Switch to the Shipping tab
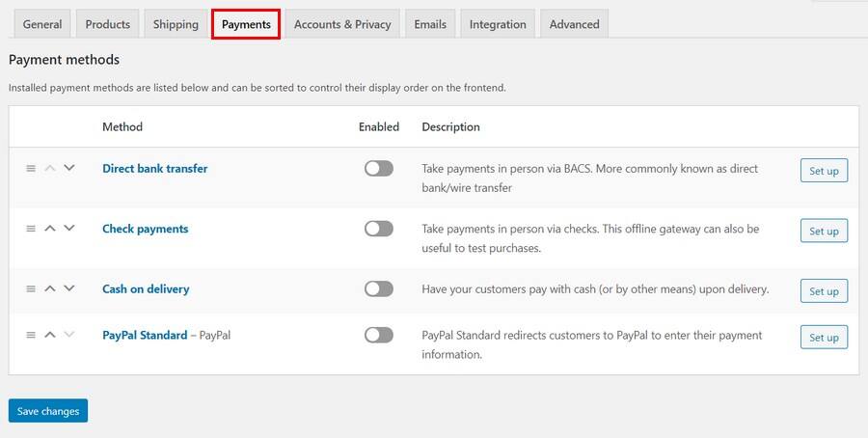The image size is (868, 438). click(176, 24)
